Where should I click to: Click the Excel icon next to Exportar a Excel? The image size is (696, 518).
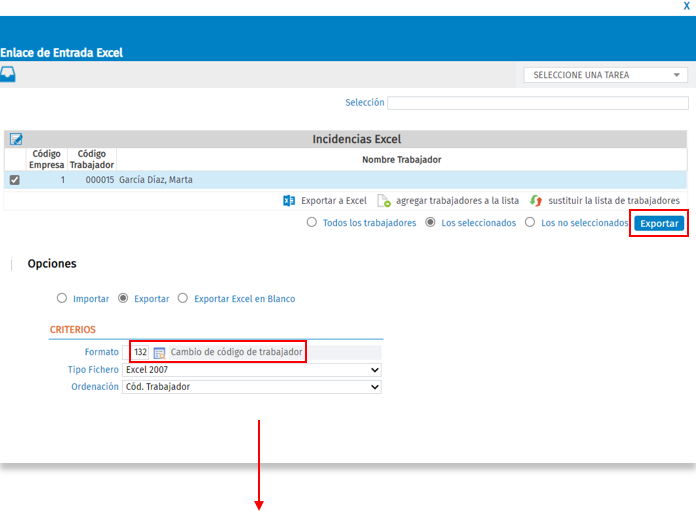pos(289,201)
